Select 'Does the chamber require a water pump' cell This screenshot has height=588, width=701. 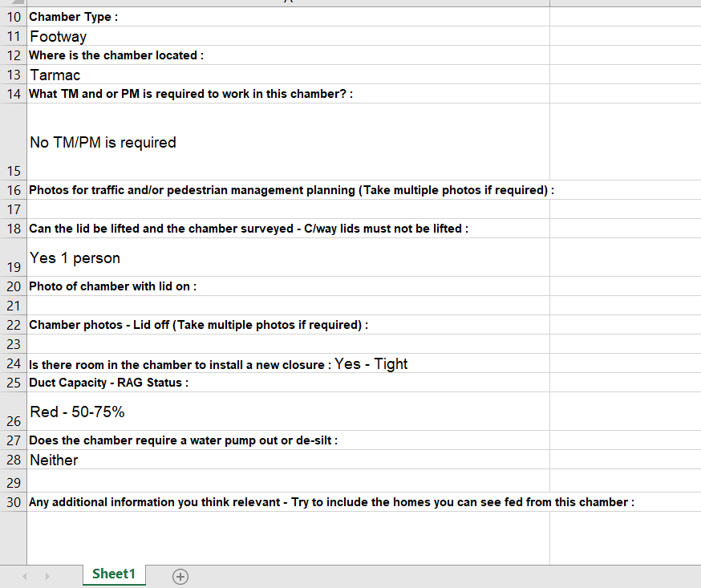(x=289, y=440)
